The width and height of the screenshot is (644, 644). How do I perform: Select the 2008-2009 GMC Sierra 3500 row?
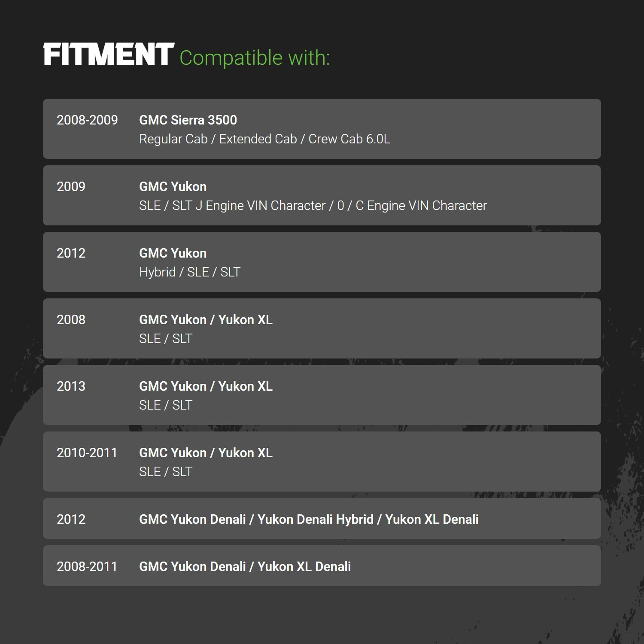coord(322,129)
